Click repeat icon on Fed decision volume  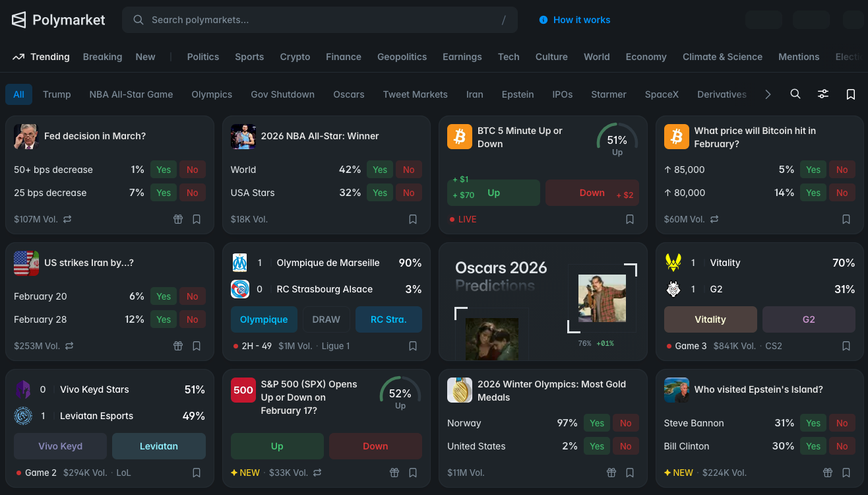pyautogui.click(x=67, y=219)
